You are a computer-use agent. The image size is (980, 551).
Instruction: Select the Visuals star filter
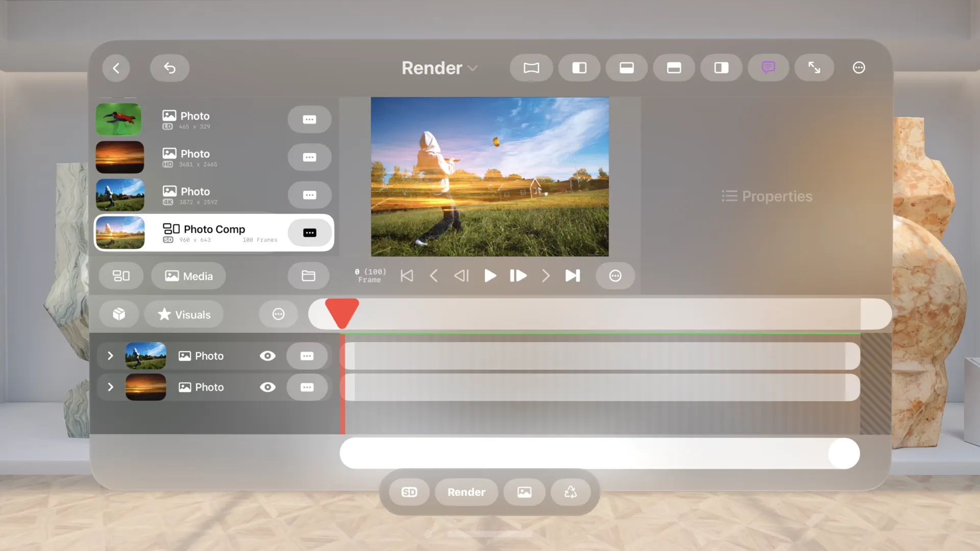[x=183, y=314]
